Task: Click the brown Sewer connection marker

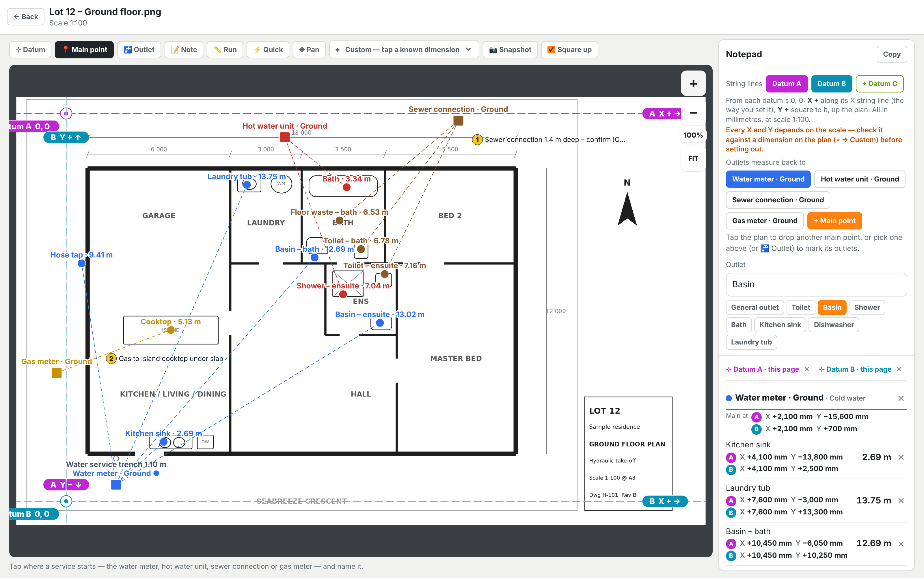Action: [458, 121]
